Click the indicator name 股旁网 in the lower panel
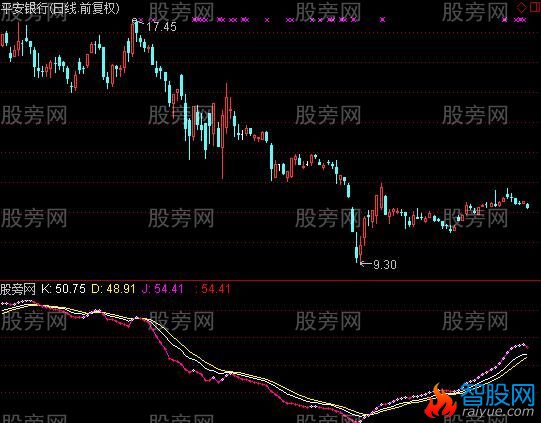Viewport: 541px width, 423px height. coord(18,289)
